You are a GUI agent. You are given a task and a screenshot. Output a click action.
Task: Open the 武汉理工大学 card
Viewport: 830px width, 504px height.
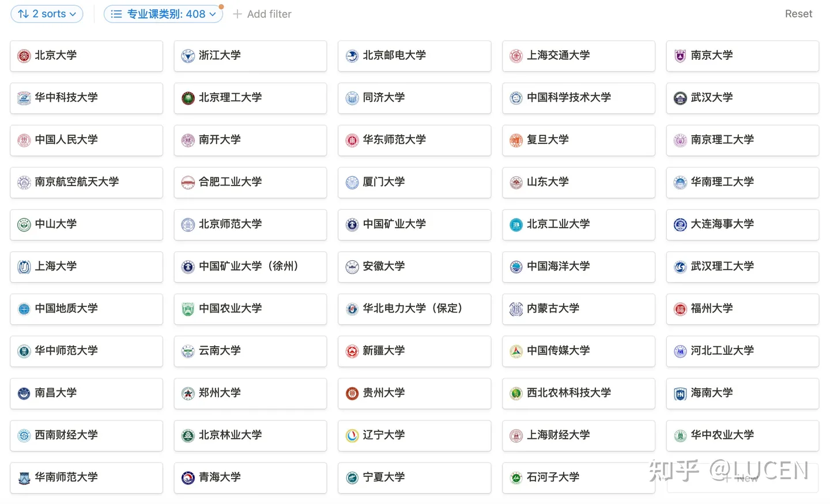pos(742,267)
